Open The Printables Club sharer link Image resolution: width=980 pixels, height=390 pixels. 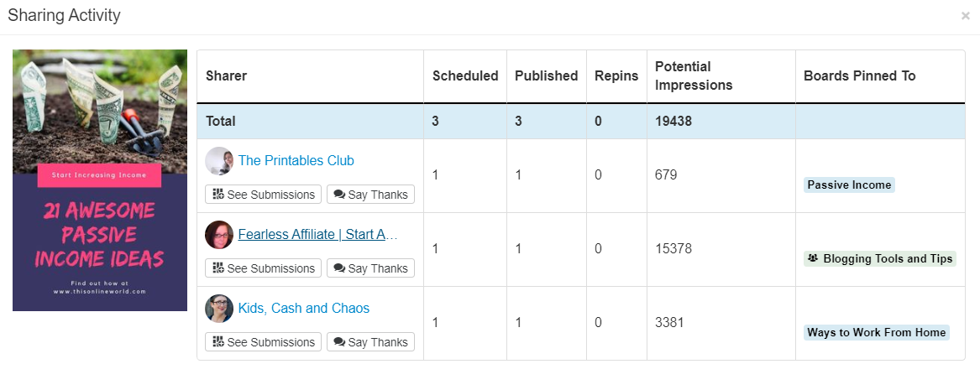[x=296, y=161]
